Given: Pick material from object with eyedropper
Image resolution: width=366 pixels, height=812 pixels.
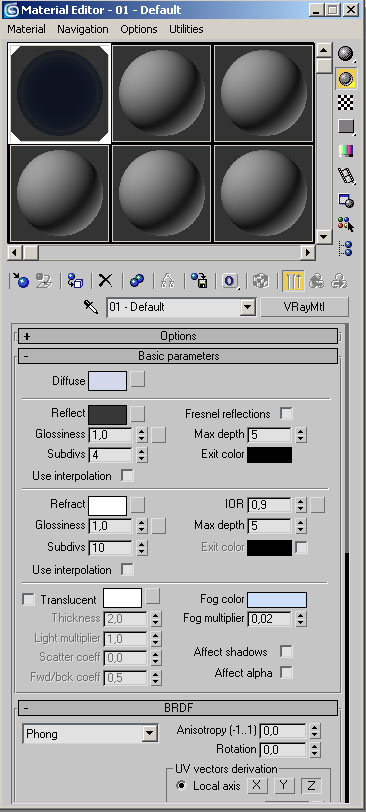Looking at the screenshot, I should pyautogui.click(x=91, y=308).
